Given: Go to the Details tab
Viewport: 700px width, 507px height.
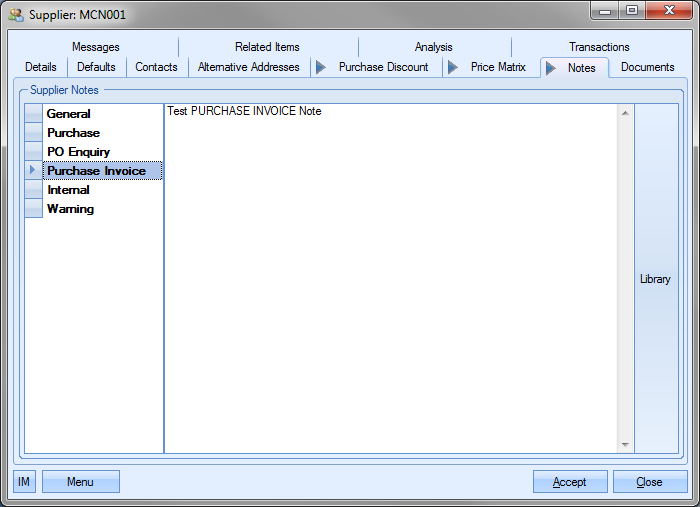Looking at the screenshot, I should coord(41,67).
